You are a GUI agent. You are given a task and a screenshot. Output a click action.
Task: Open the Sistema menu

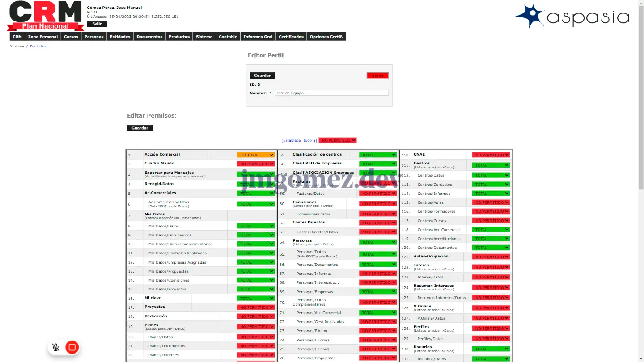204,37
